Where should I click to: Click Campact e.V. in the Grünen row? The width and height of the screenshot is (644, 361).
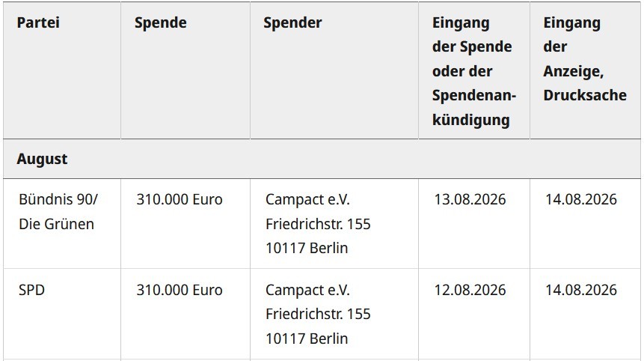(307, 199)
